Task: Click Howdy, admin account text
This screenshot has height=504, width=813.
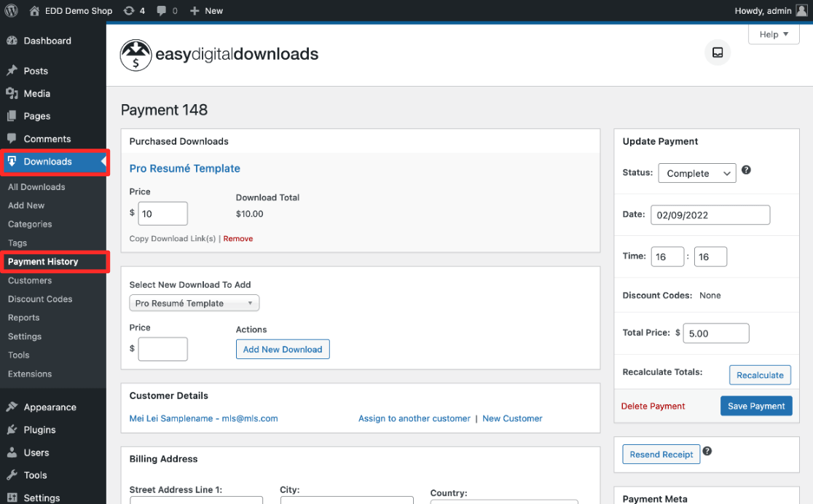Action: [763, 10]
